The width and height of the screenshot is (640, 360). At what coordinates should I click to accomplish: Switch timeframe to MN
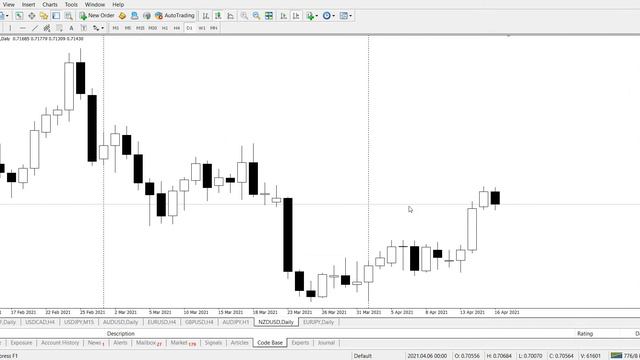tap(213, 28)
